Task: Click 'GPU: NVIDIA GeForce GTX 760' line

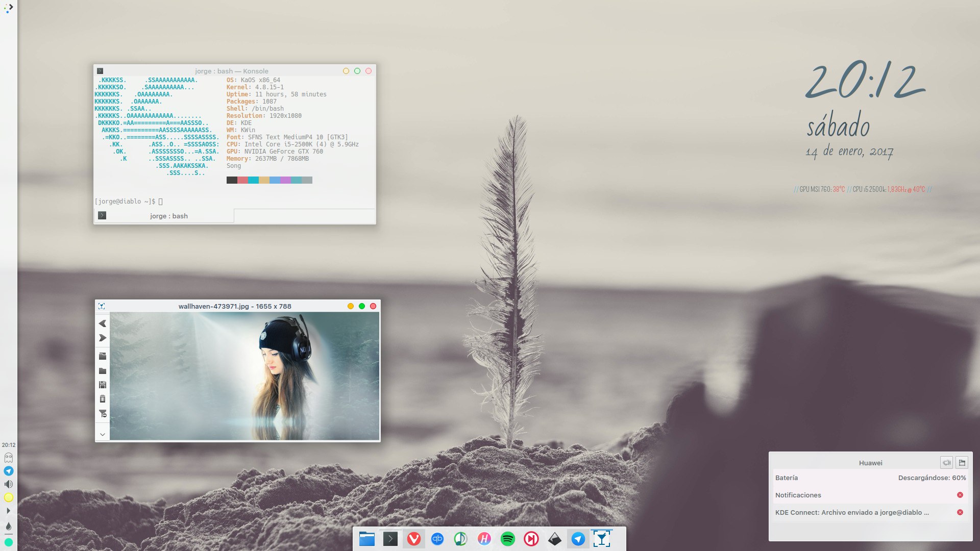Action: tap(275, 152)
